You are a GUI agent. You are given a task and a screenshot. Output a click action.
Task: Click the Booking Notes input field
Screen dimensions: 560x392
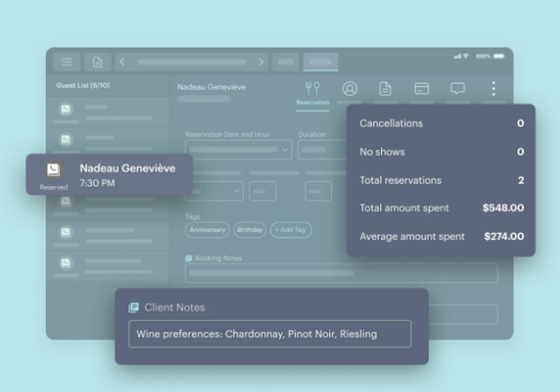[341, 273]
